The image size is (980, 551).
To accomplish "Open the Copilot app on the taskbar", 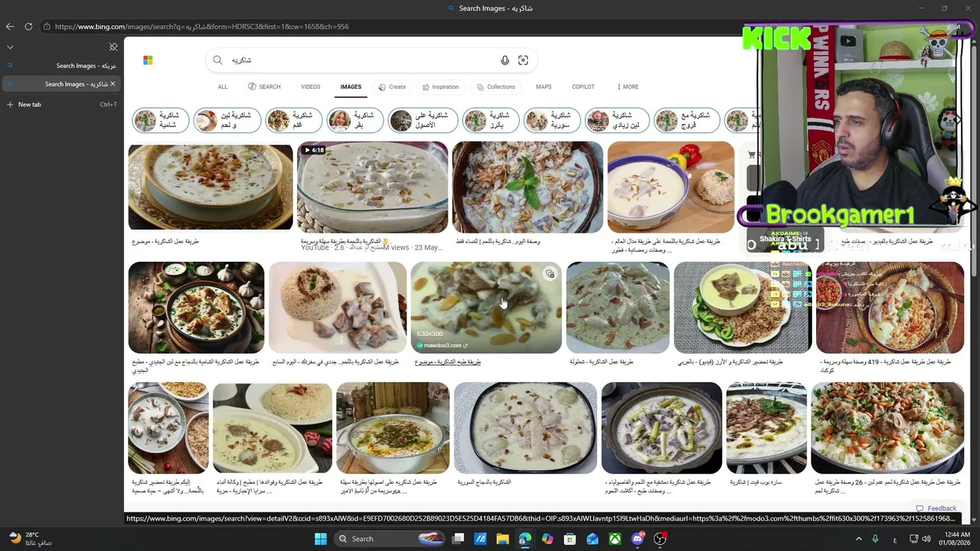I will tap(547, 539).
